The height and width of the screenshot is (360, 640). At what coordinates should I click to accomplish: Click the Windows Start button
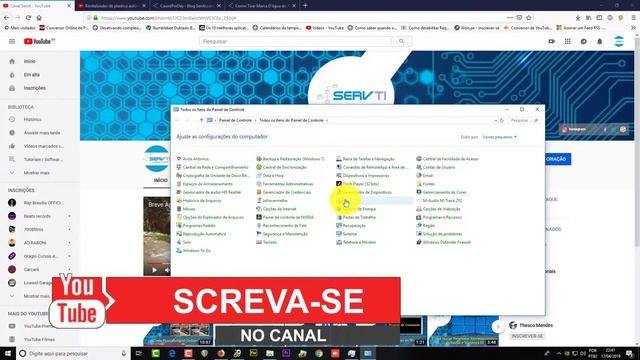[7, 353]
